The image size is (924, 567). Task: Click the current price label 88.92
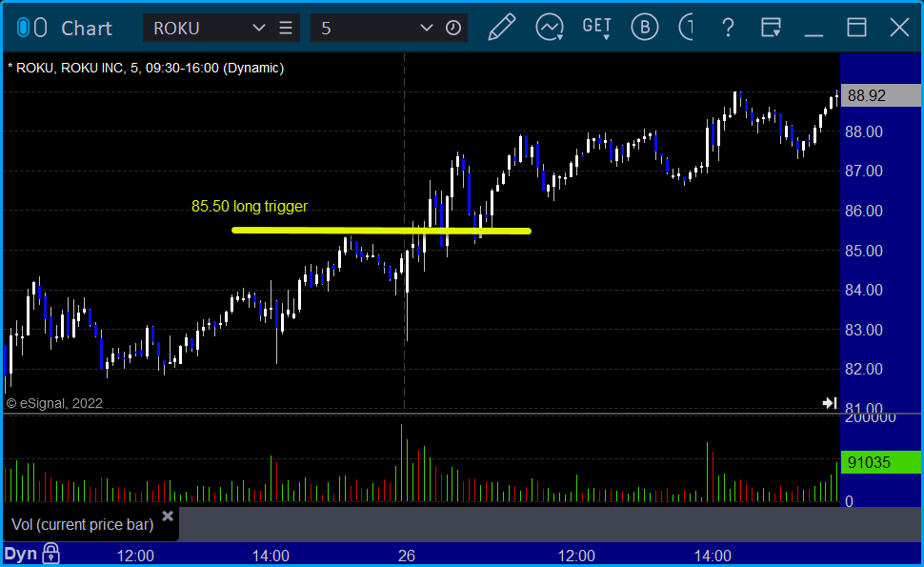click(880, 95)
